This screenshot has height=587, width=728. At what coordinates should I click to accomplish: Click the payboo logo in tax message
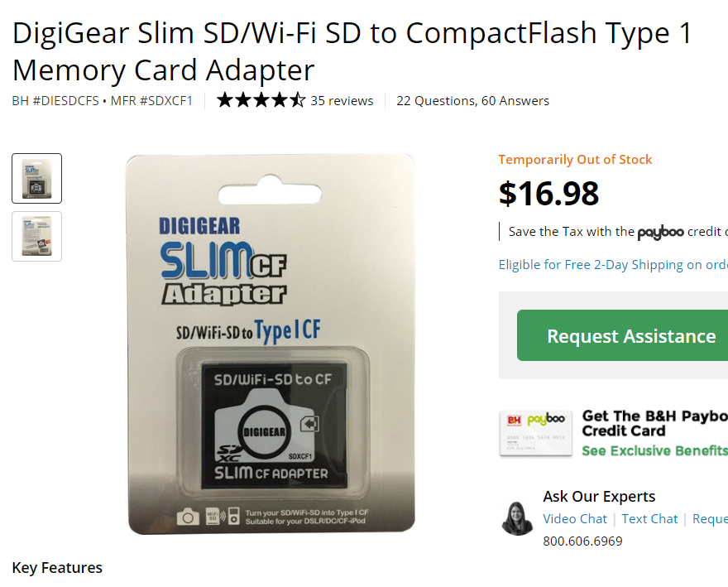click(x=660, y=232)
